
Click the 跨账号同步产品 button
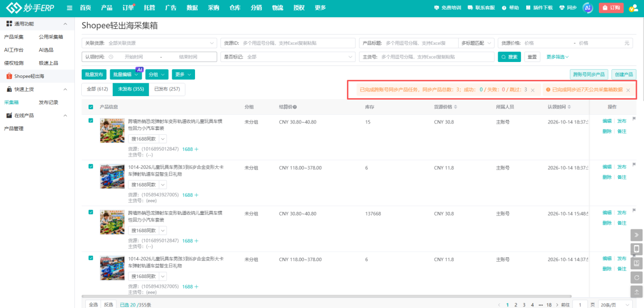tap(589, 74)
